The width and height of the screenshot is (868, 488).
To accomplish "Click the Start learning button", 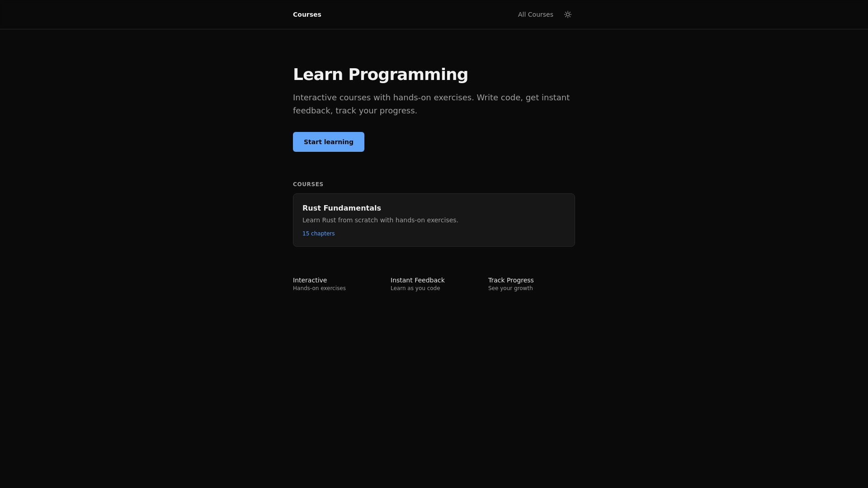I will click(329, 142).
